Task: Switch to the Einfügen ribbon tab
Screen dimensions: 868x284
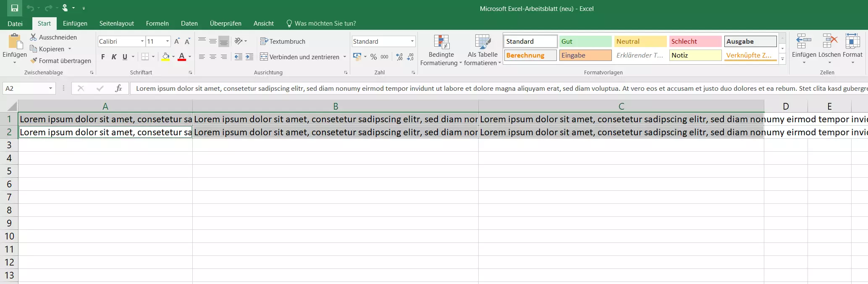Action: [75, 24]
